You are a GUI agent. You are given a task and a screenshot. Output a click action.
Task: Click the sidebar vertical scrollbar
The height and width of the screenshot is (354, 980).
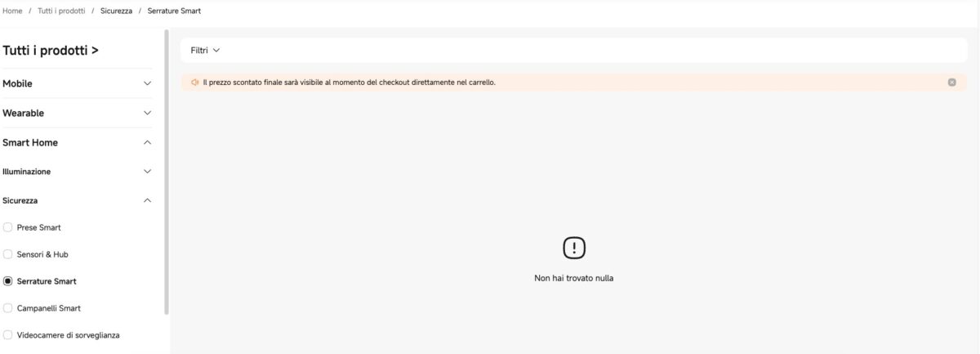point(167,172)
